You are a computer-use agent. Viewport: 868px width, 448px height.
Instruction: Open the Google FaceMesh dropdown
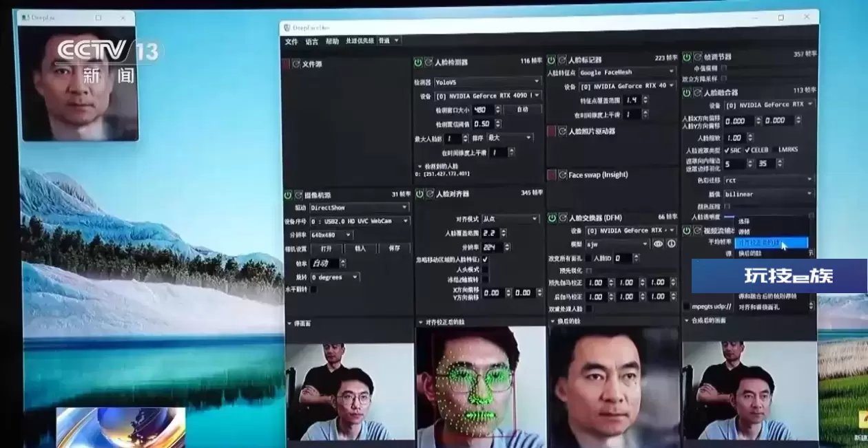627,72
